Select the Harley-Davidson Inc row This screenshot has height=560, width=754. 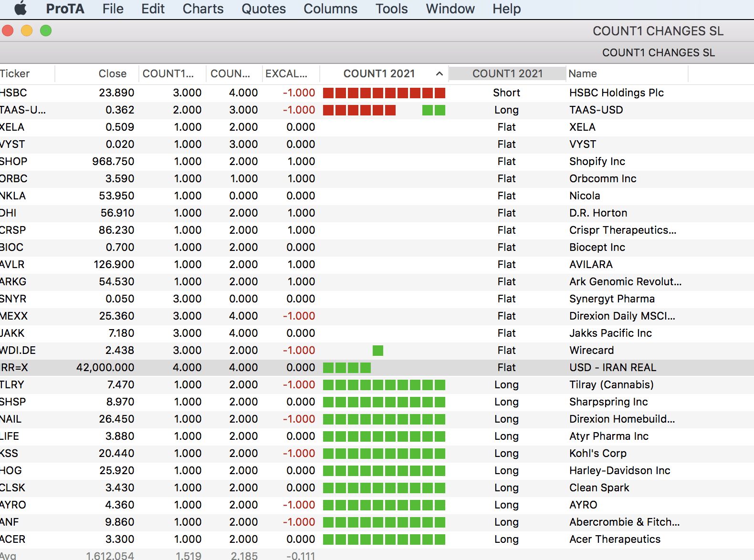click(x=377, y=470)
